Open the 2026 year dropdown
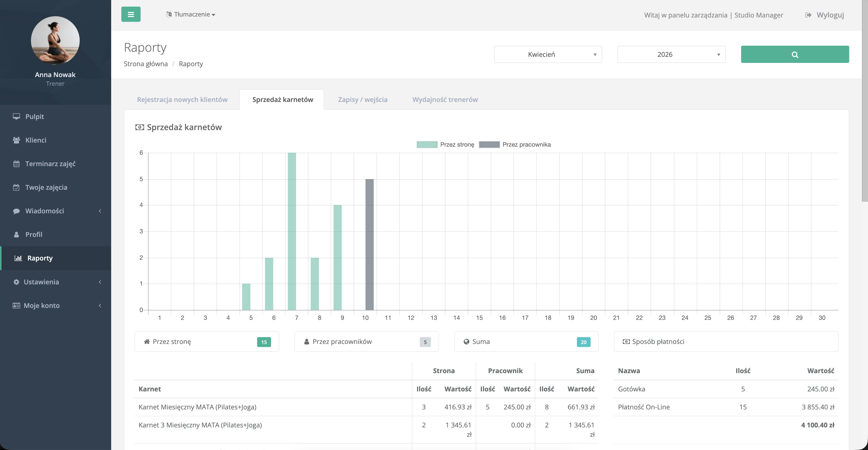 click(x=671, y=55)
